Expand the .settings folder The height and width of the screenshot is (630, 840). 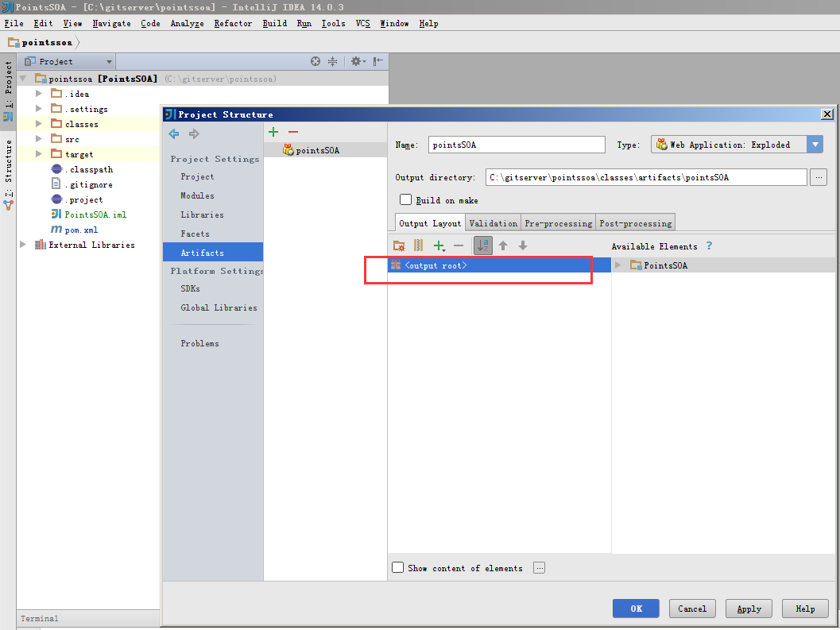39,108
